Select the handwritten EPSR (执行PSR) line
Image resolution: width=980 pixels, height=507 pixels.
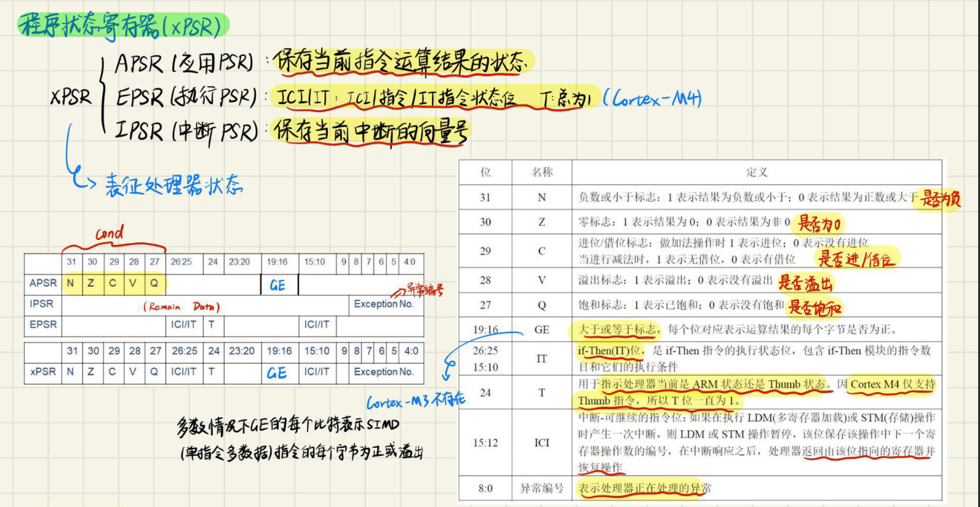point(186,97)
